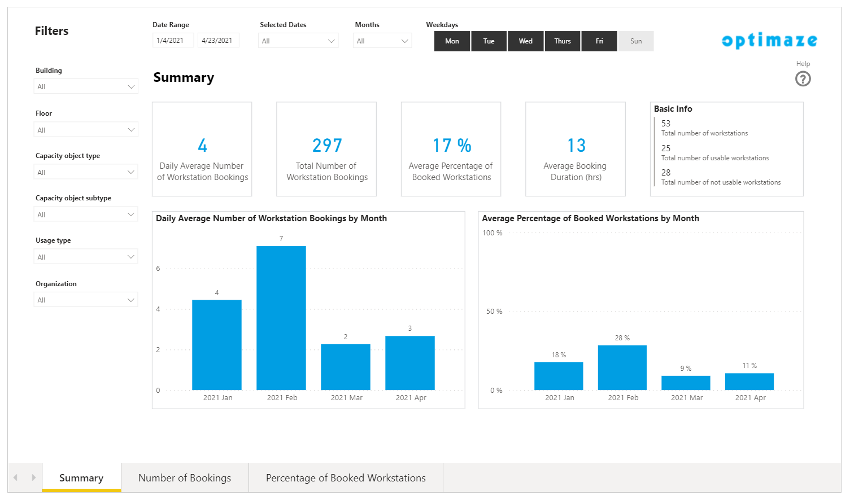The image size is (850, 504).
Task: Click the start date 1/4/2021 field
Action: coord(173,41)
